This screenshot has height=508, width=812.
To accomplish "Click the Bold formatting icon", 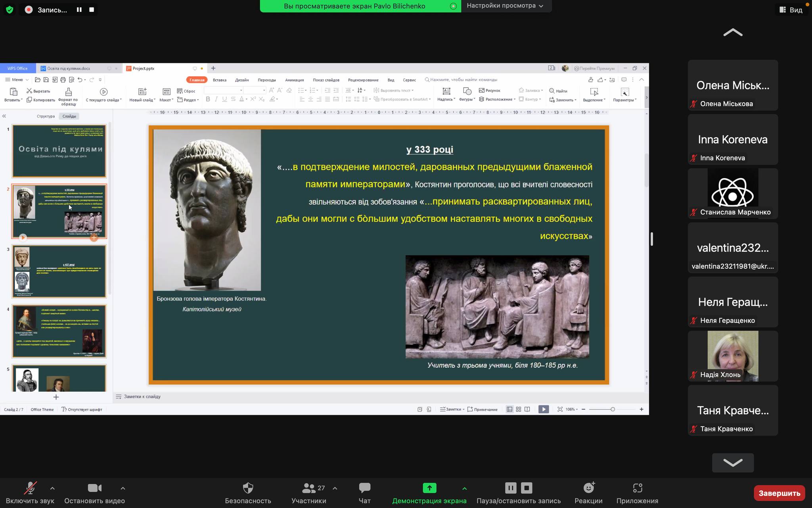I will coord(208,99).
